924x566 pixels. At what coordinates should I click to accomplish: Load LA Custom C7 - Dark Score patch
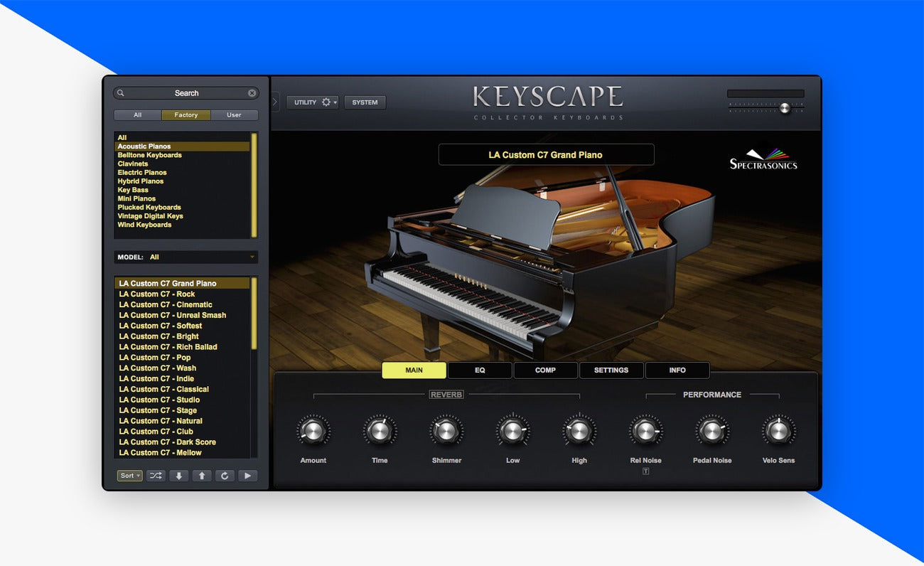tap(183, 442)
